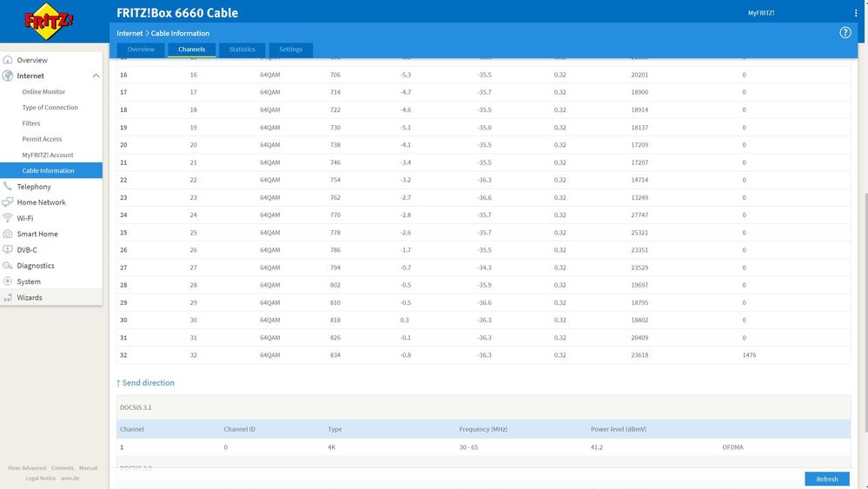Screen dimensions: 868x489
Task: Select Cable Information in sidebar
Action: (x=51, y=170)
